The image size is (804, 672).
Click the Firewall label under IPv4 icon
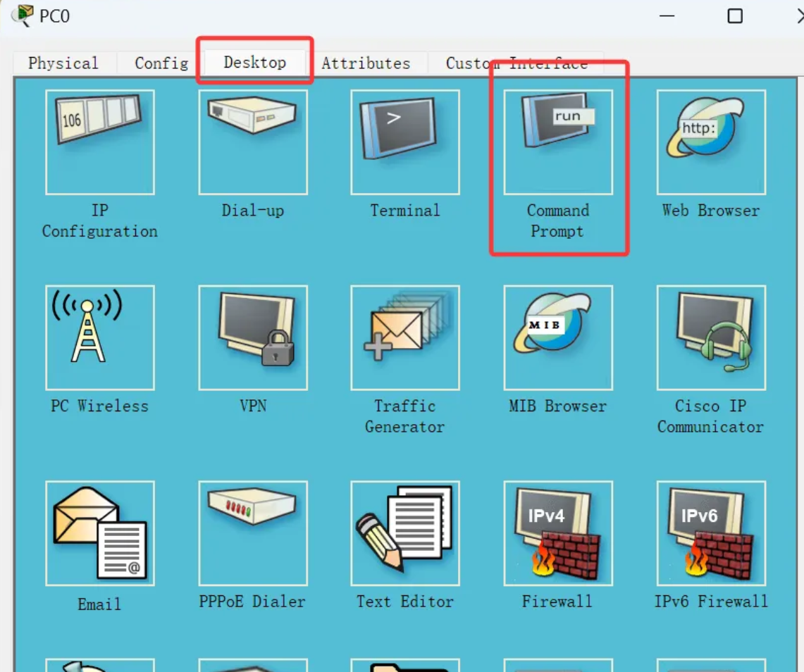(x=557, y=602)
